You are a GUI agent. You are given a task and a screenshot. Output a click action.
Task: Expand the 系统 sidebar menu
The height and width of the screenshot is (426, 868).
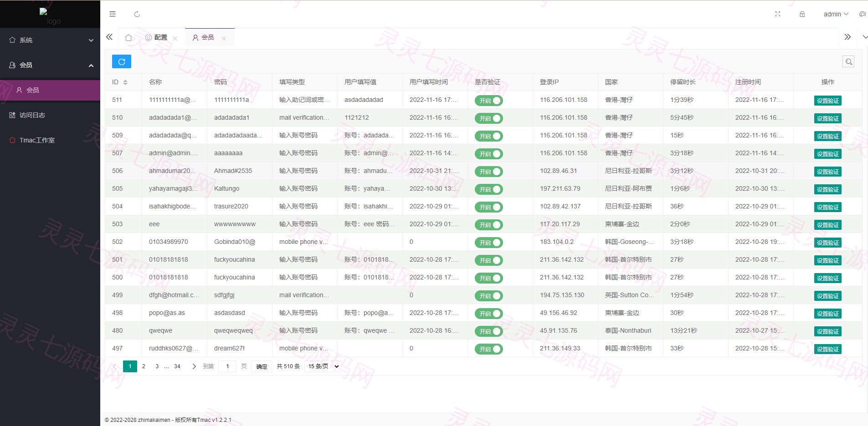50,40
